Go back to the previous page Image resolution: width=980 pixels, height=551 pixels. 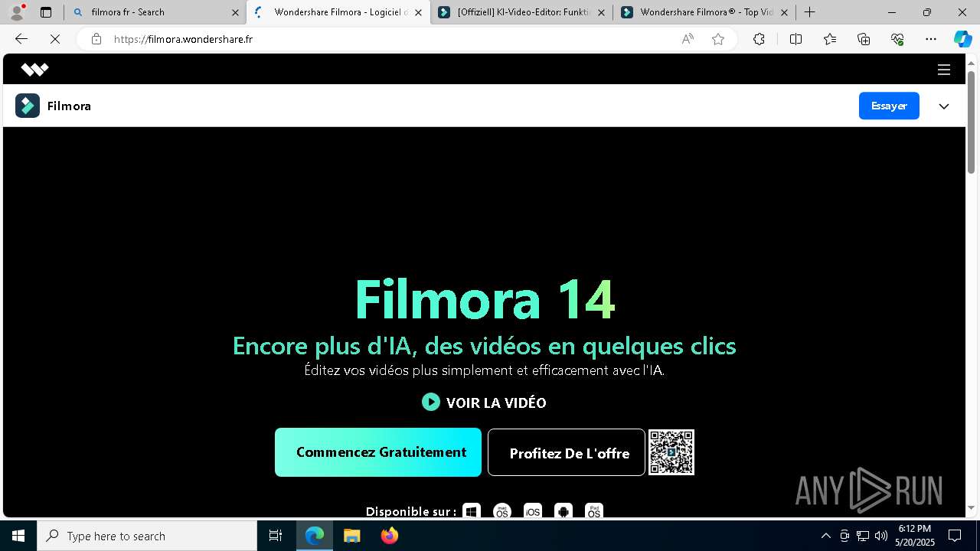click(x=21, y=39)
